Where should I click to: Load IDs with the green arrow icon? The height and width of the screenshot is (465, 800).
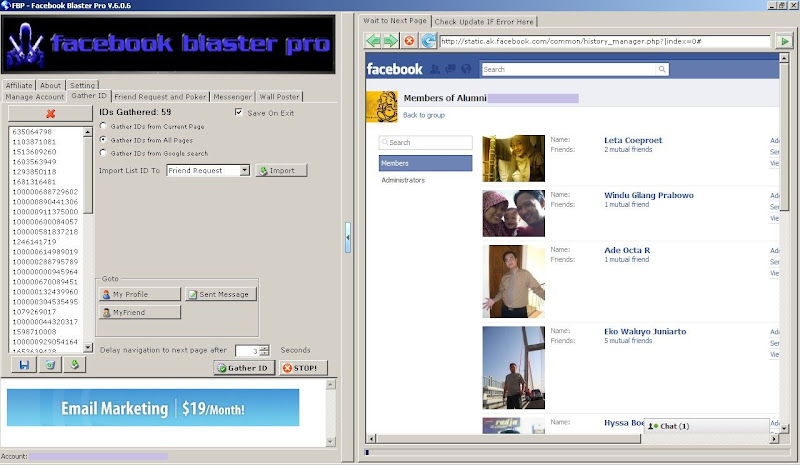[74, 365]
